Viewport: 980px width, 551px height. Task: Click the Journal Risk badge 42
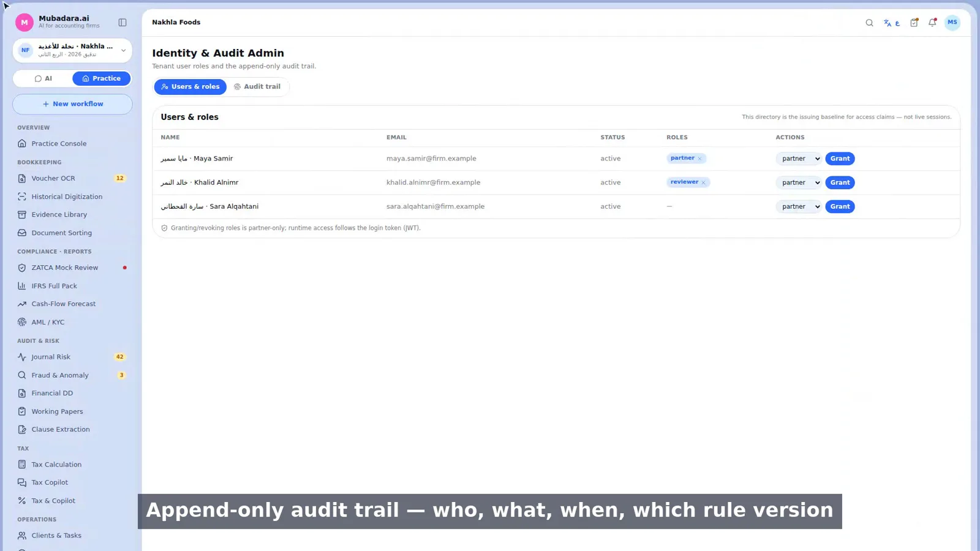120,357
